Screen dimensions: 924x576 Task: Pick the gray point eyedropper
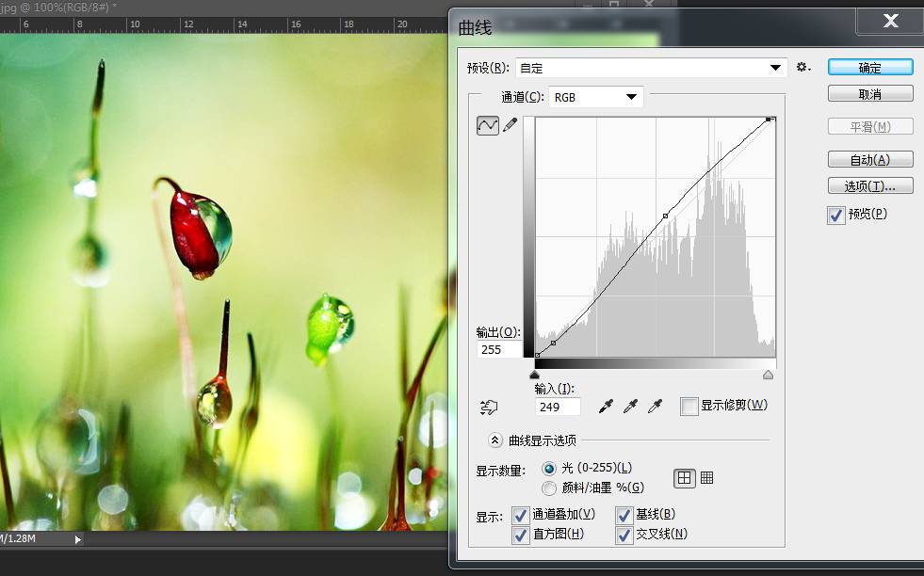tap(631, 406)
